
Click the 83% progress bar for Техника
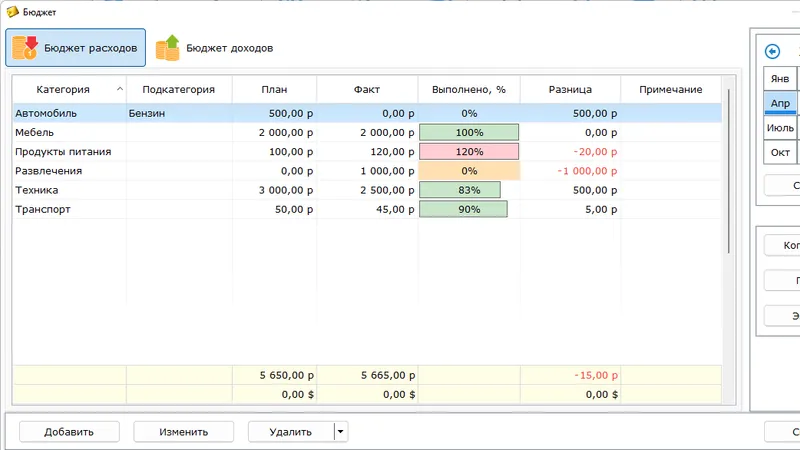click(x=460, y=190)
